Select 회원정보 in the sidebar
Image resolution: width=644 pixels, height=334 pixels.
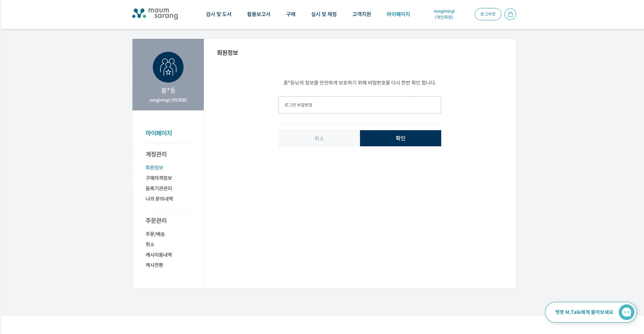154,168
